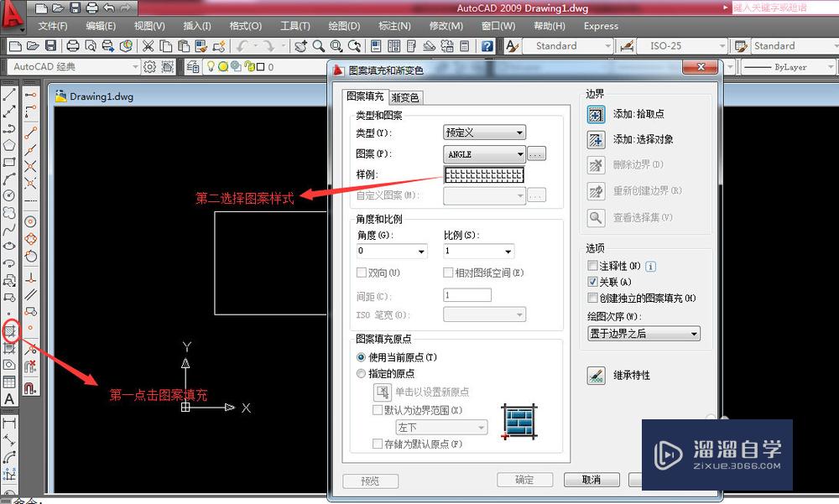Click Add: Select Objects boundary icon
This screenshot has width=839, height=504.
(x=596, y=140)
